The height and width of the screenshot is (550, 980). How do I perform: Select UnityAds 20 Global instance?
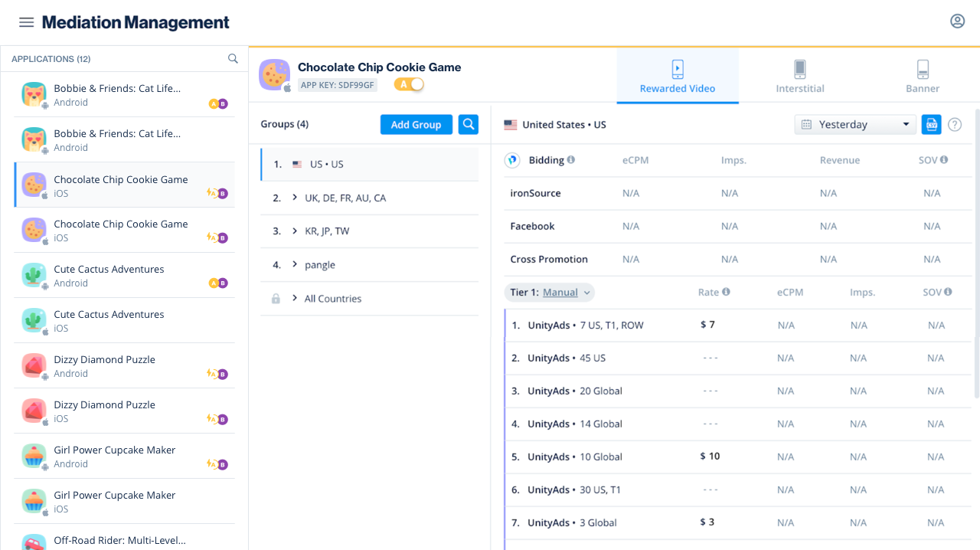point(738,391)
